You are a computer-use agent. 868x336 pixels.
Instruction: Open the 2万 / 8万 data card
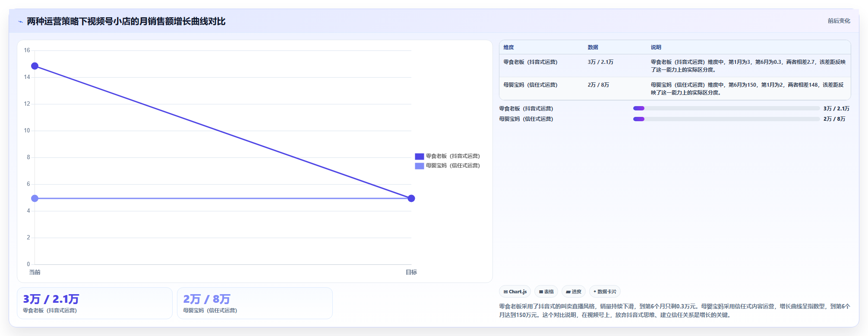click(255, 303)
